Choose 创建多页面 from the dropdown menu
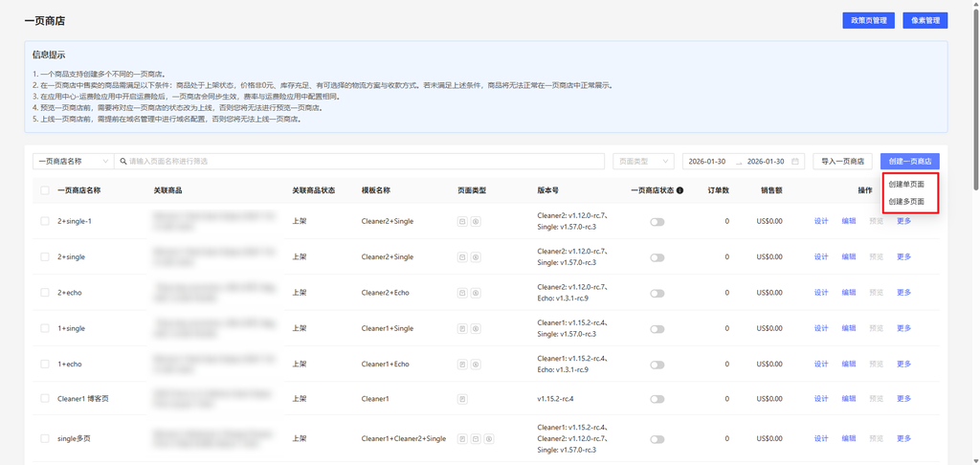Image resolution: width=980 pixels, height=465 pixels. click(x=906, y=202)
